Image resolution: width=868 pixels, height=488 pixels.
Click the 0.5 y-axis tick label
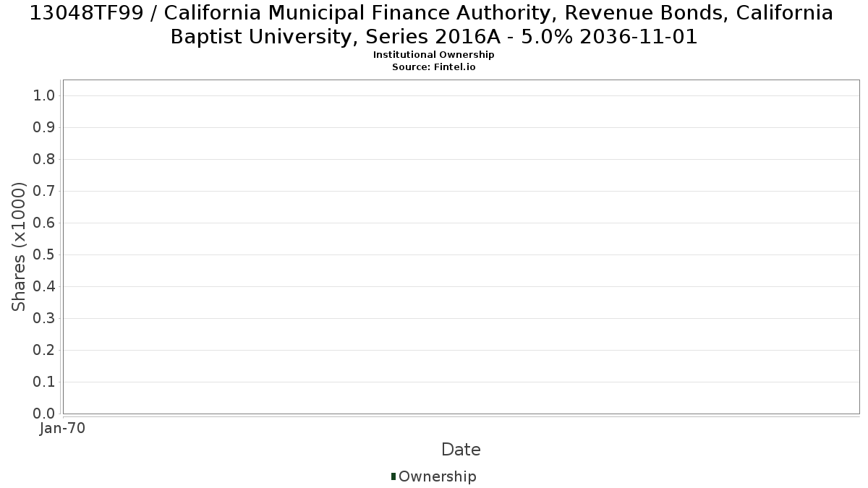tap(45, 255)
